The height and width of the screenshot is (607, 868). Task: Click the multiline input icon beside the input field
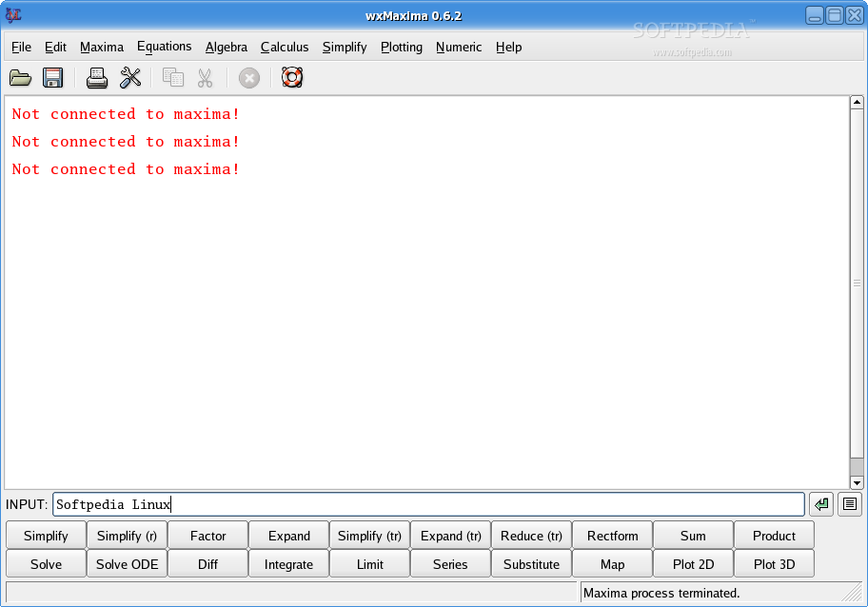(850, 504)
